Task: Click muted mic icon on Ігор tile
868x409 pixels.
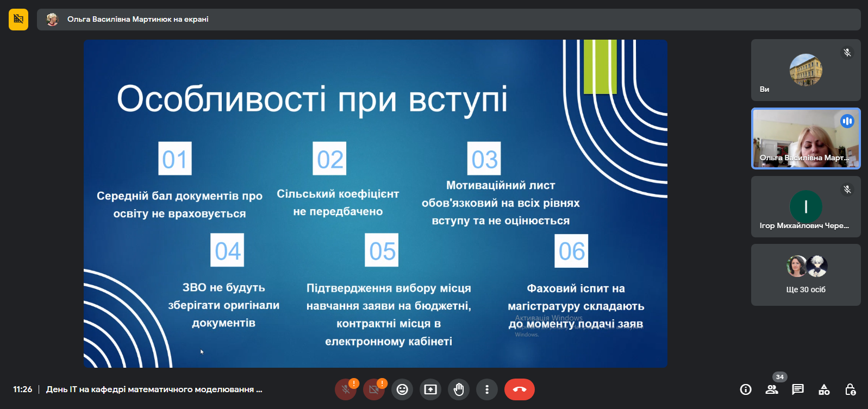Action: 847,190
